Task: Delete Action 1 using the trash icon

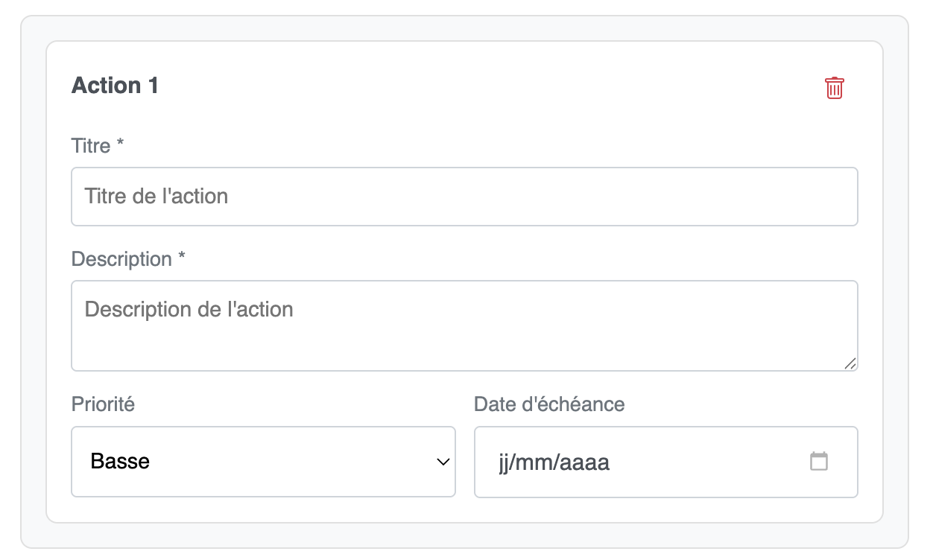Action: pos(834,88)
